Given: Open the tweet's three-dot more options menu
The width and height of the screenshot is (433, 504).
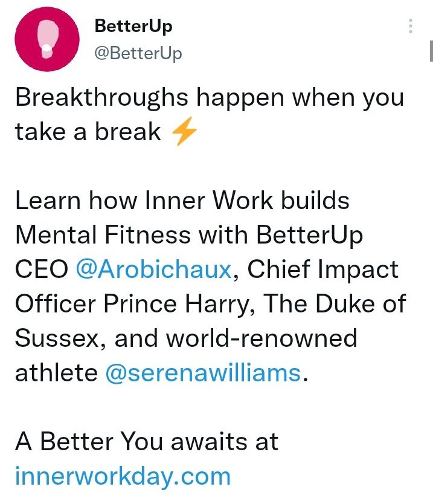Looking at the screenshot, I should [411, 26].
